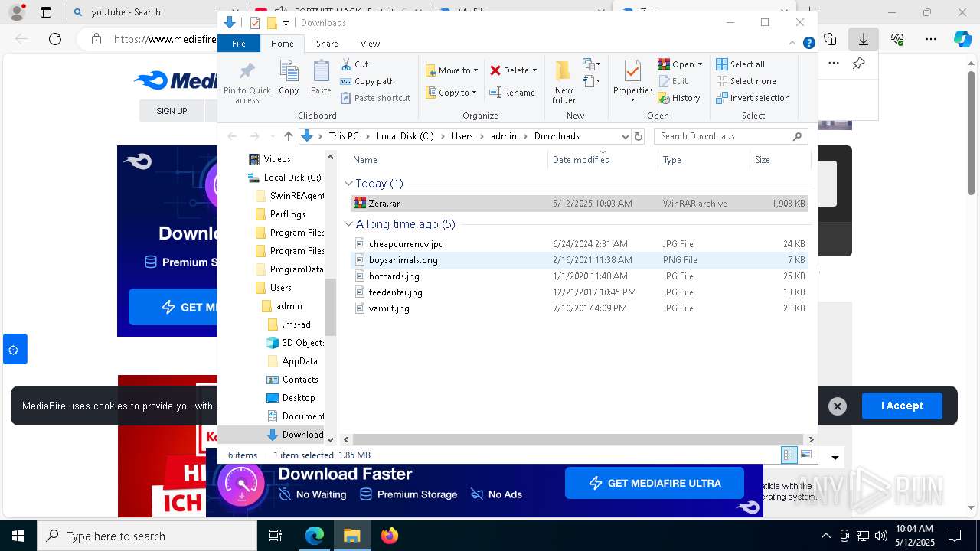This screenshot has width=980, height=551.
Task: Refresh the Edge browser page
Action: 55,39
